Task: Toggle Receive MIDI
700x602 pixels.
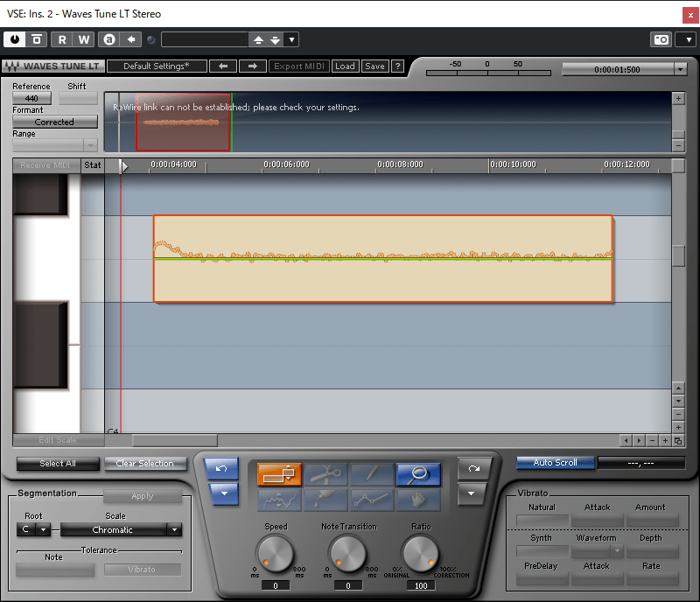Action: coord(45,165)
